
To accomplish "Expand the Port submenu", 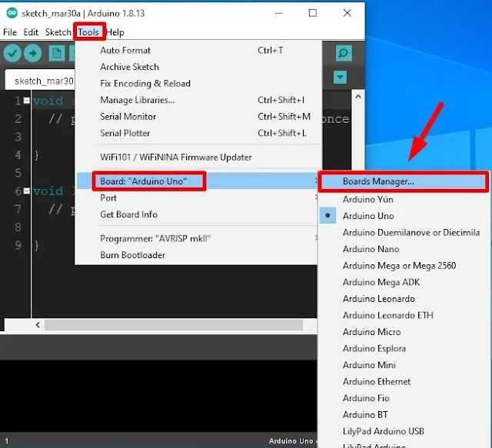I will coord(197,198).
